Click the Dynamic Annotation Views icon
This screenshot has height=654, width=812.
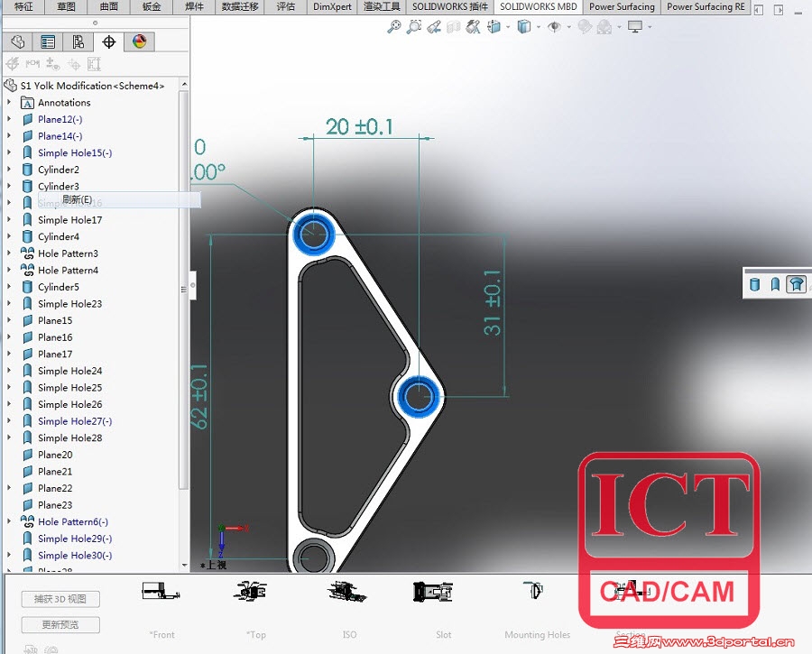[473, 26]
